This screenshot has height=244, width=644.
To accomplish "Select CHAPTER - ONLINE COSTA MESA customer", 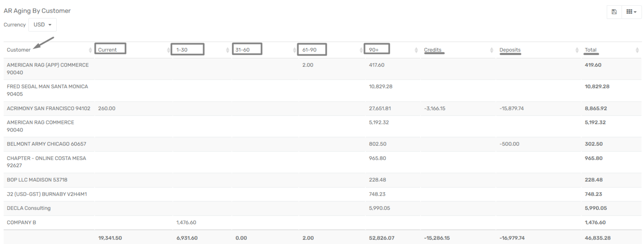I will (47, 162).
